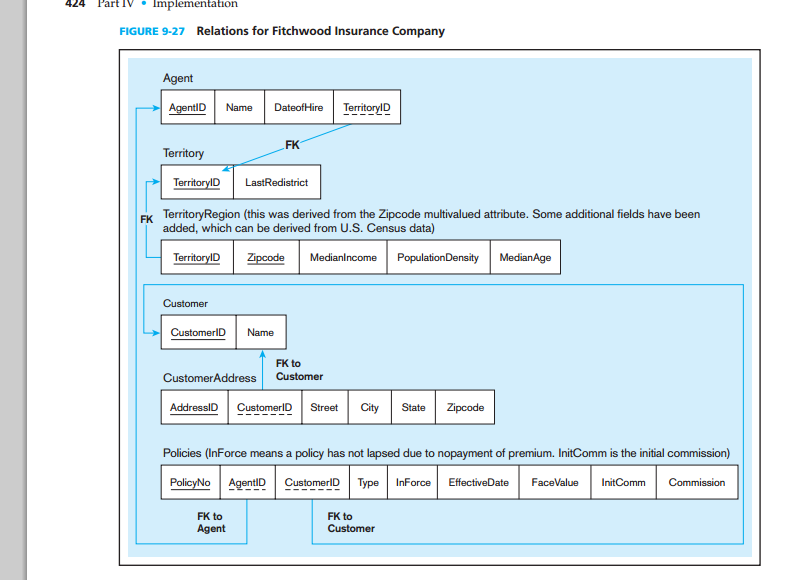Click the EffectiveDate field
The width and height of the screenshot is (803, 580).
point(478,482)
